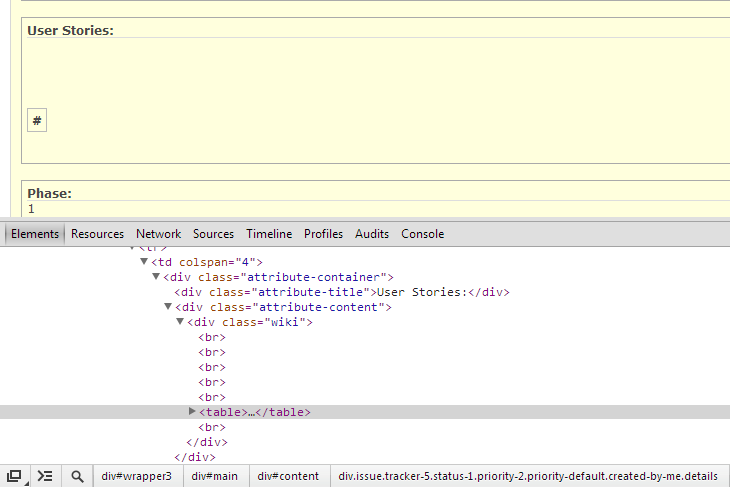Image resolution: width=730 pixels, height=487 pixels.
Task: Expand the collapsed table node
Action: (x=193, y=412)
